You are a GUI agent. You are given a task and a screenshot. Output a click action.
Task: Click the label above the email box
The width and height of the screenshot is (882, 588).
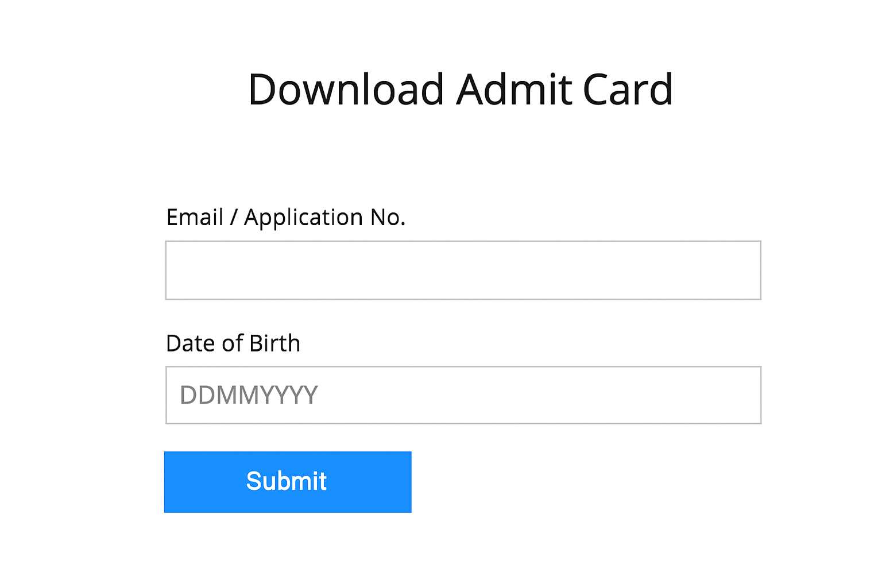285,218
